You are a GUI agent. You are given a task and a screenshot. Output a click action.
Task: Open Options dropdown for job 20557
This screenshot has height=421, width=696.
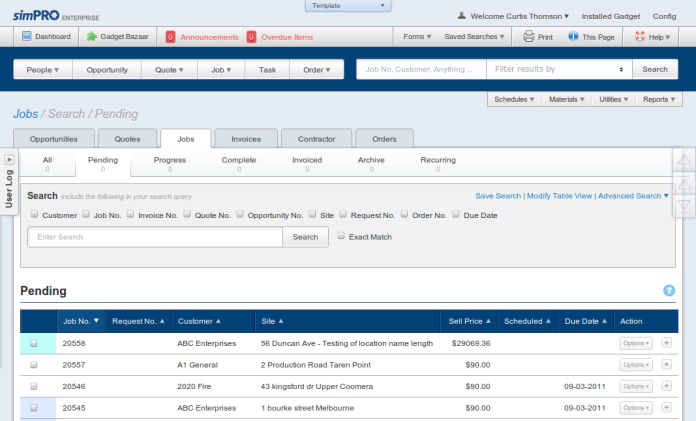coord(636,365)
